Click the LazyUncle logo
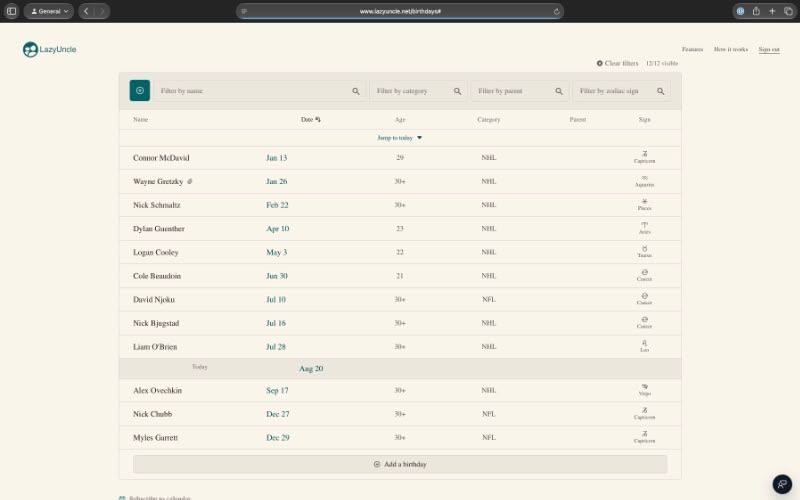 [49, 49]
